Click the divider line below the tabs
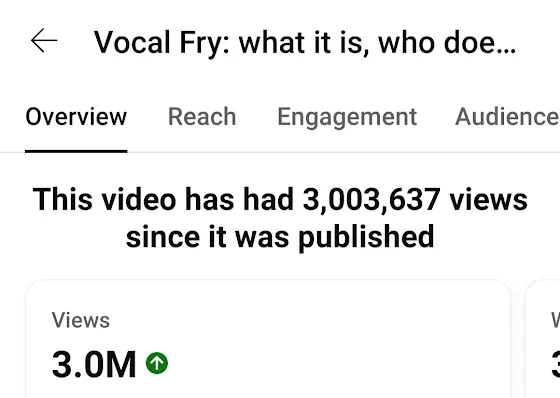 [280, 152]
